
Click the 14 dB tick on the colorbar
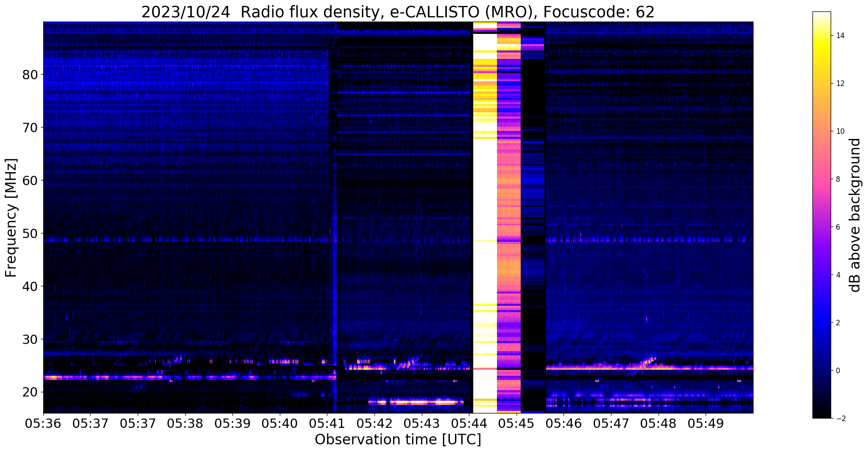tap(840, 36)
